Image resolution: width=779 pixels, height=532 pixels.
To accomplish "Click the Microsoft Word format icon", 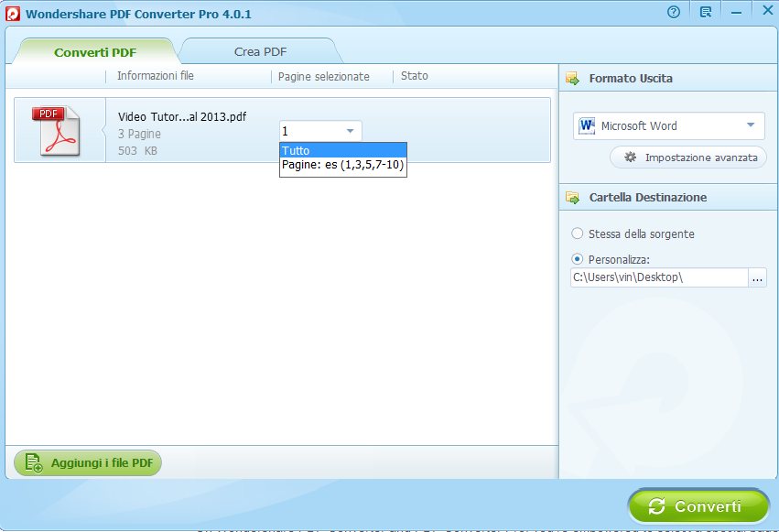I will 587,125.
